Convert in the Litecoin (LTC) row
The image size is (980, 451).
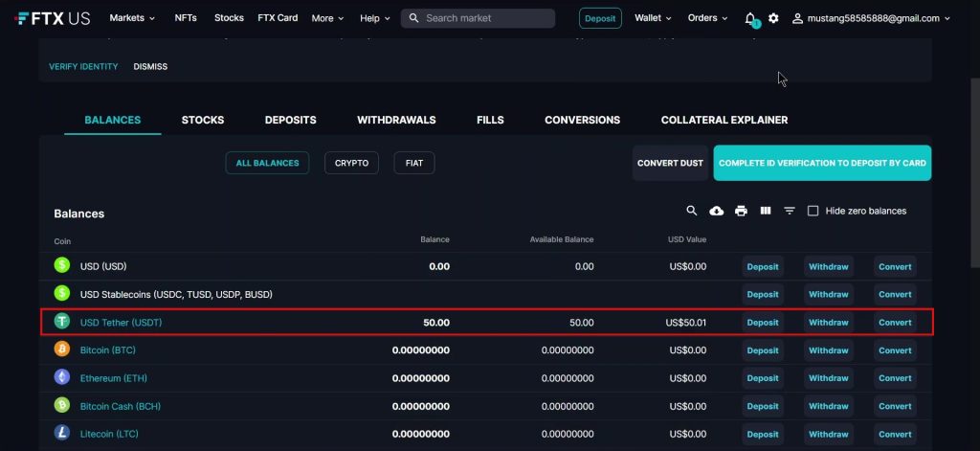(x=895, y=434)
